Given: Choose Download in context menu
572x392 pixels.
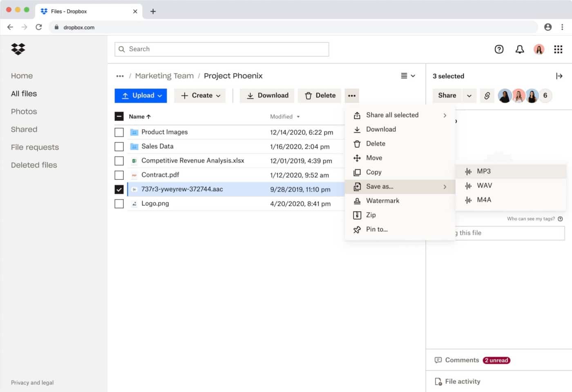Looking at the screenshot, I should pos(400,129).
